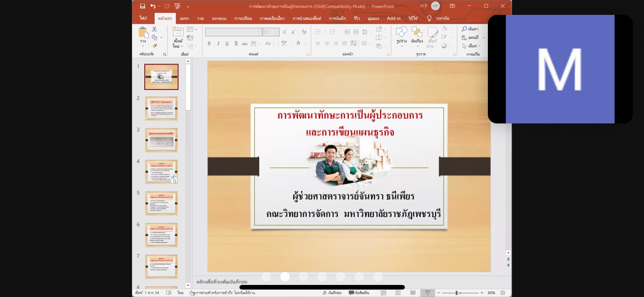Screen dimensions: 644x297
Task: Copy selection with the copy icon
Action: (x=154, y=37)
